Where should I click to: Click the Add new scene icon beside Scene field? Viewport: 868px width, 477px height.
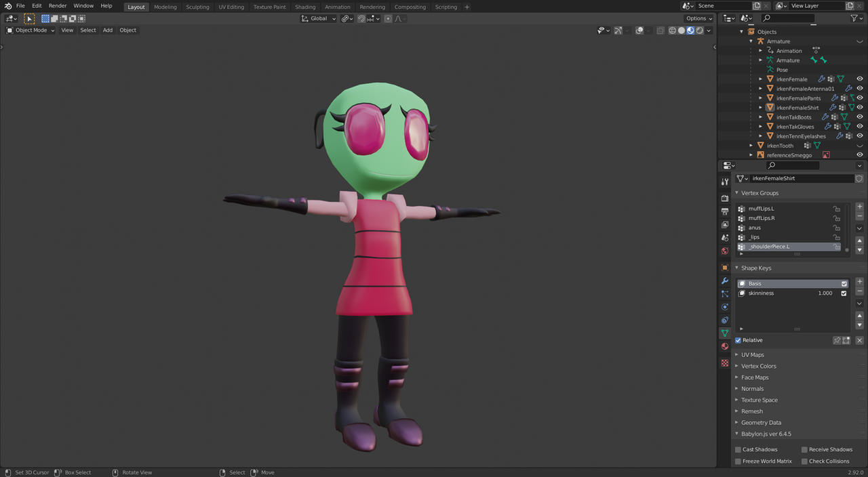coord(757,5)
